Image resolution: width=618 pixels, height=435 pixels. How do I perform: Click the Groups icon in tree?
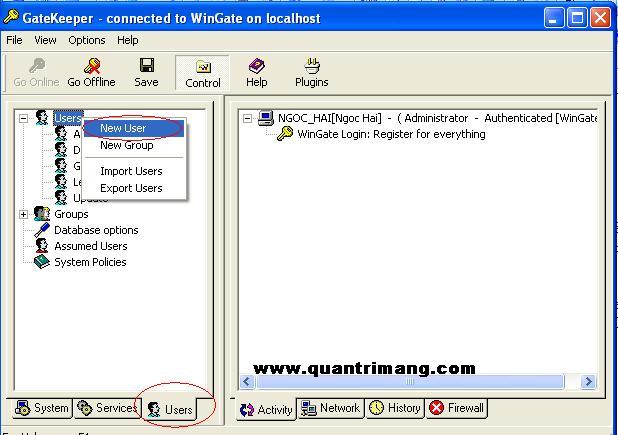click(42, 214)
